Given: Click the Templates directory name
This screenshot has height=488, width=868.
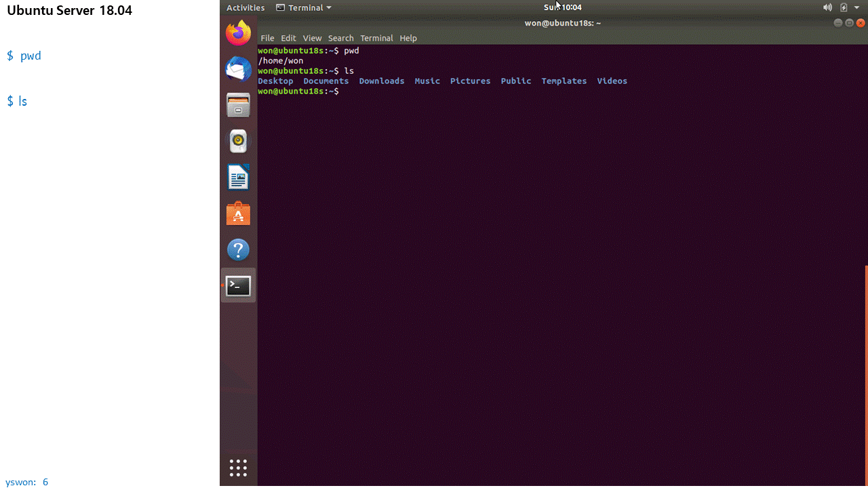Looking at the screenshot, I should [x=564, y=81].
